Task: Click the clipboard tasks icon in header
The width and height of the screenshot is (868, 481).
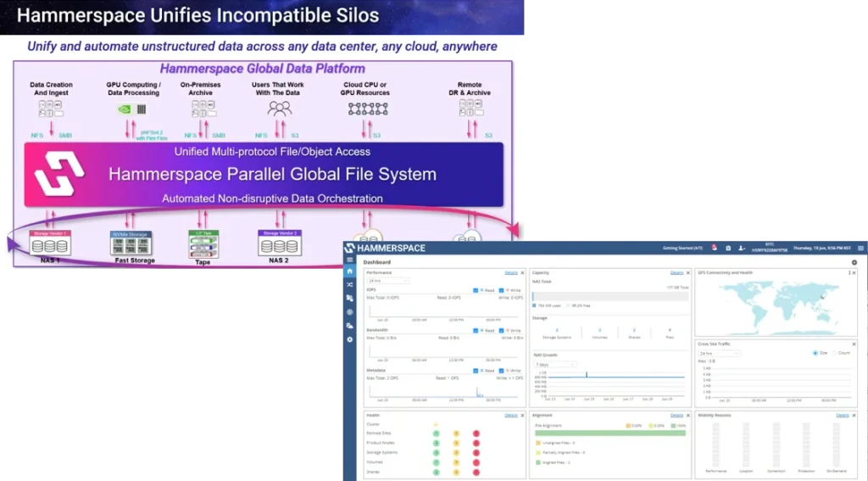Action: point(728,248)
